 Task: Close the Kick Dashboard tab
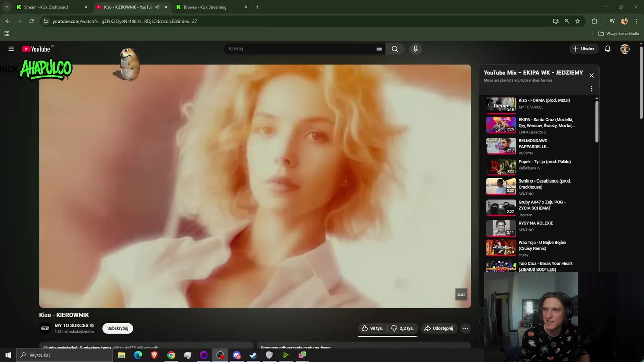coord(86,7)
